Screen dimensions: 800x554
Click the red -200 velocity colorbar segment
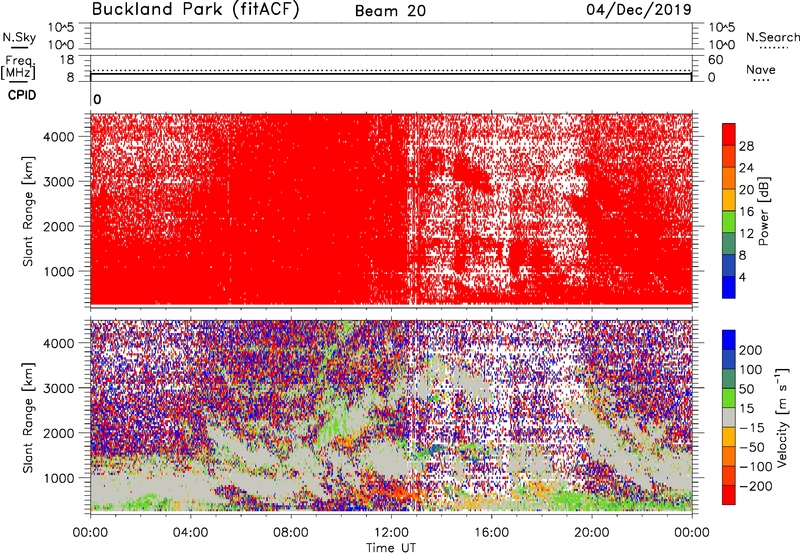(729, 495)
